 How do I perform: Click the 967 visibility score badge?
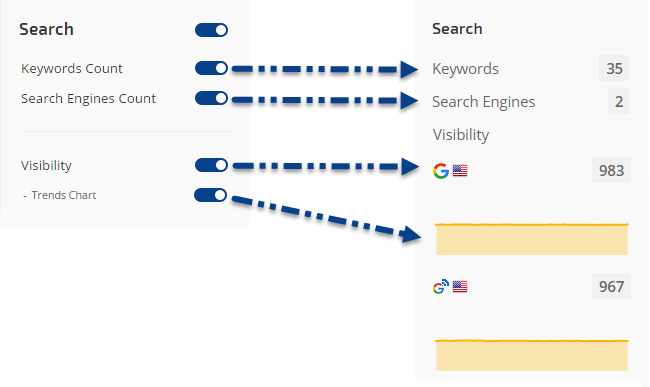pyautogui.click(x=611, y=286)
